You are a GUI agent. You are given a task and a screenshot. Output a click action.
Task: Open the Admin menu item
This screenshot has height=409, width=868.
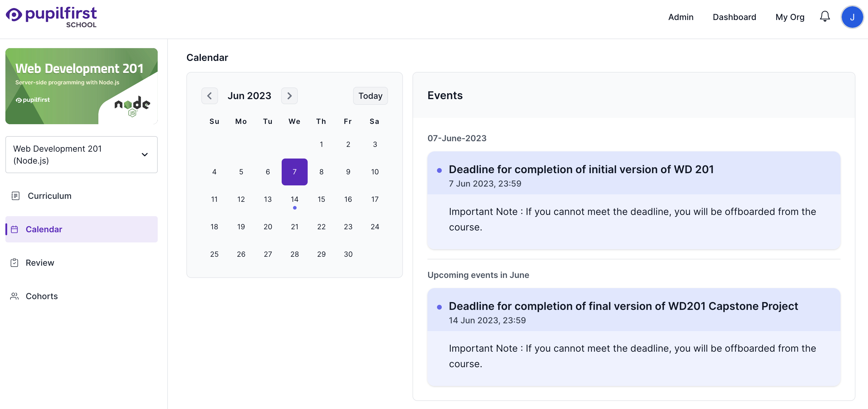click(680, 17)
